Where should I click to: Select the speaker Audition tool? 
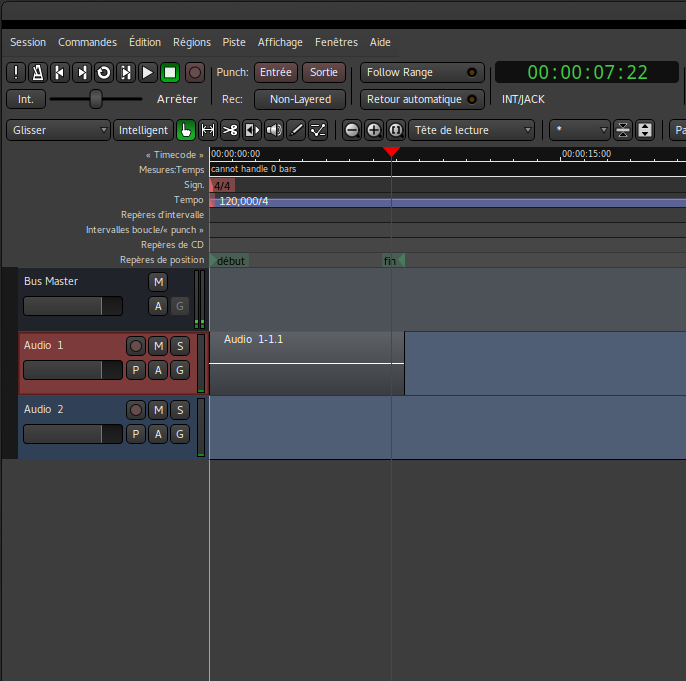point(274,130)
